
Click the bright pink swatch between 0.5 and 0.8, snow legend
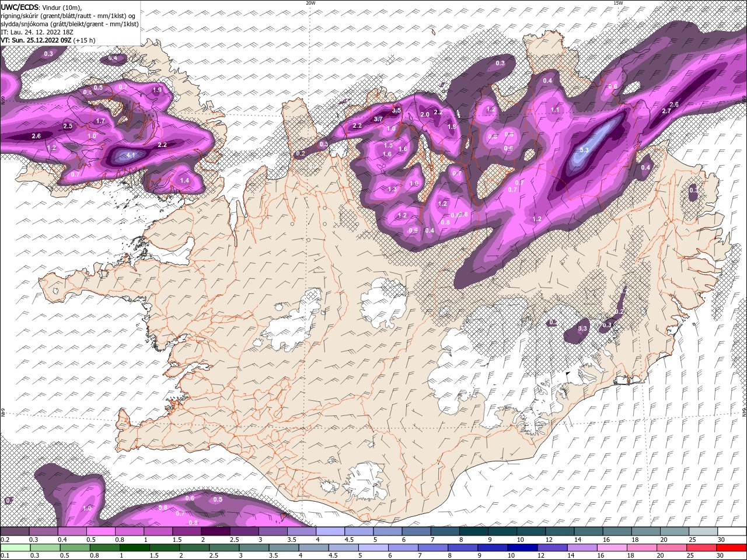pyautogui.click(x=100, y=531)
